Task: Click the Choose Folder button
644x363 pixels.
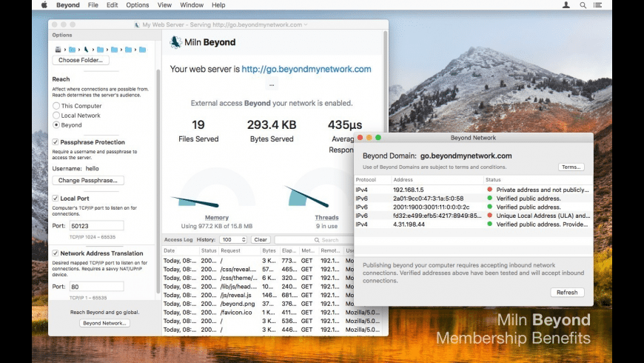Action: (81, 60)
